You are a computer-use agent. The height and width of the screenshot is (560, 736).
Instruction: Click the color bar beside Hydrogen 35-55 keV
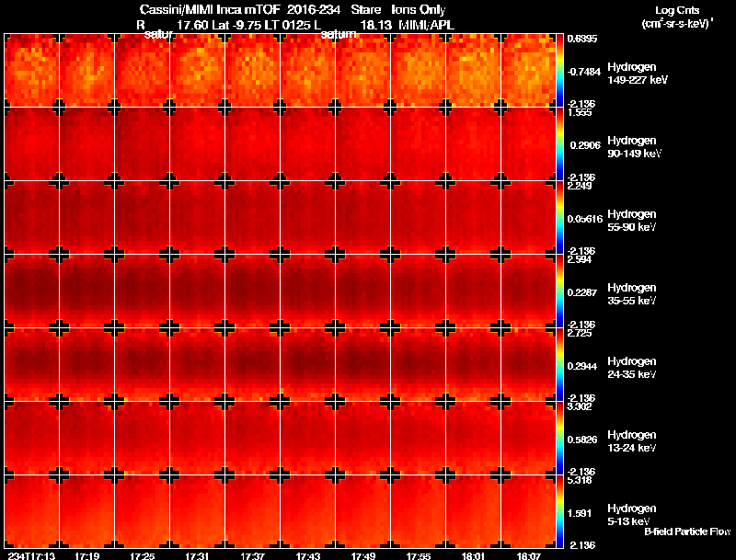tap(559, 291)
